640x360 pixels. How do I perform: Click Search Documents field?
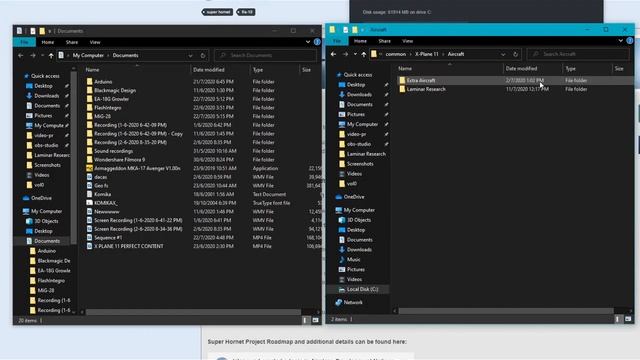[265, 56]
